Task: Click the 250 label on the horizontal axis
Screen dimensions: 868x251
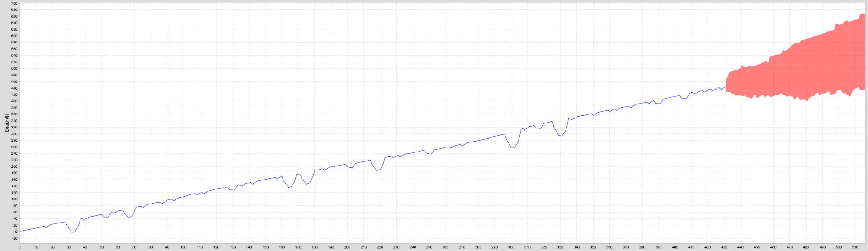Action: 429,247
